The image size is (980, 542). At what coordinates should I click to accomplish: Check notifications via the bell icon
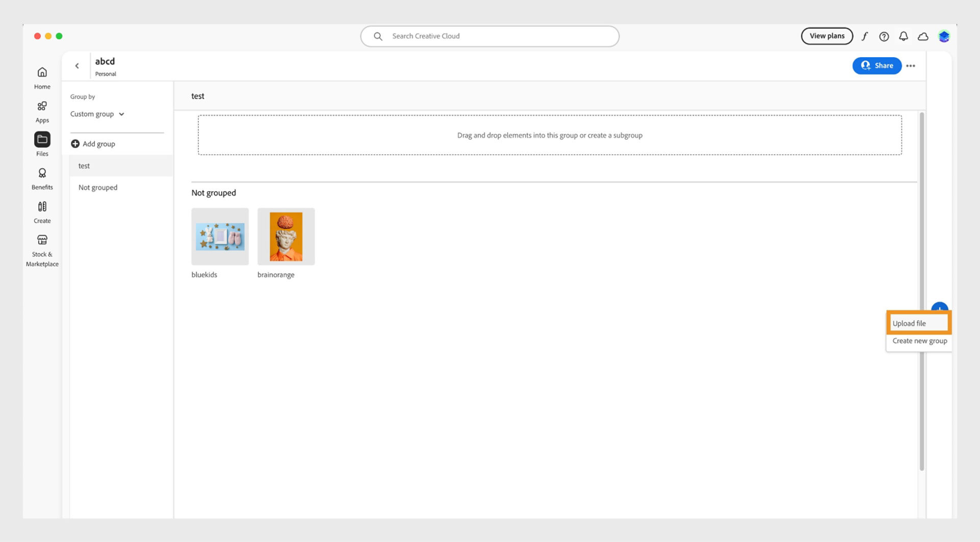[x=903, y=36]
